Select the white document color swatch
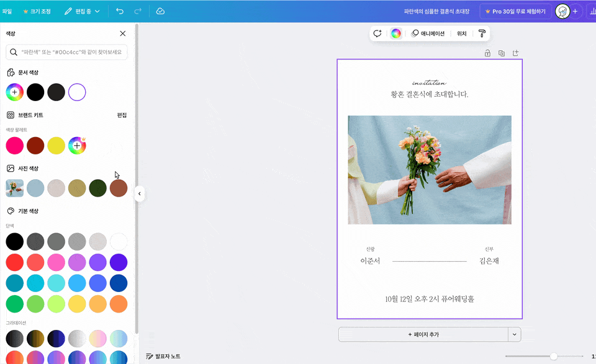Viewport: 596px width, 364px height. [x=77, y=92]
